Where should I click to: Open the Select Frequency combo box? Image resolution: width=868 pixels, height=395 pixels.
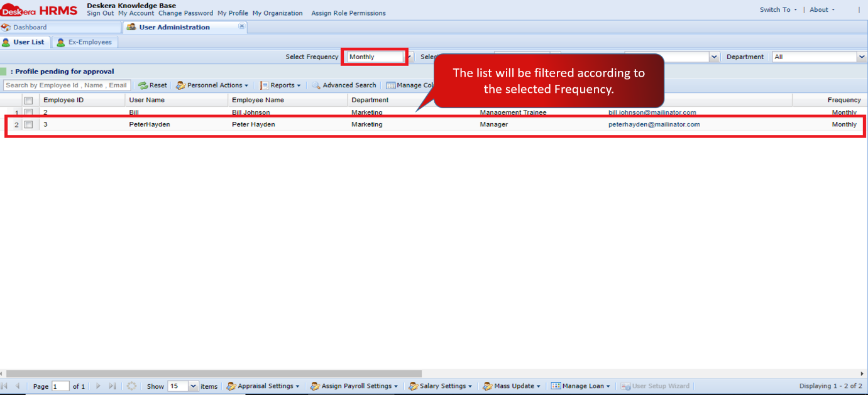point(409,57)
